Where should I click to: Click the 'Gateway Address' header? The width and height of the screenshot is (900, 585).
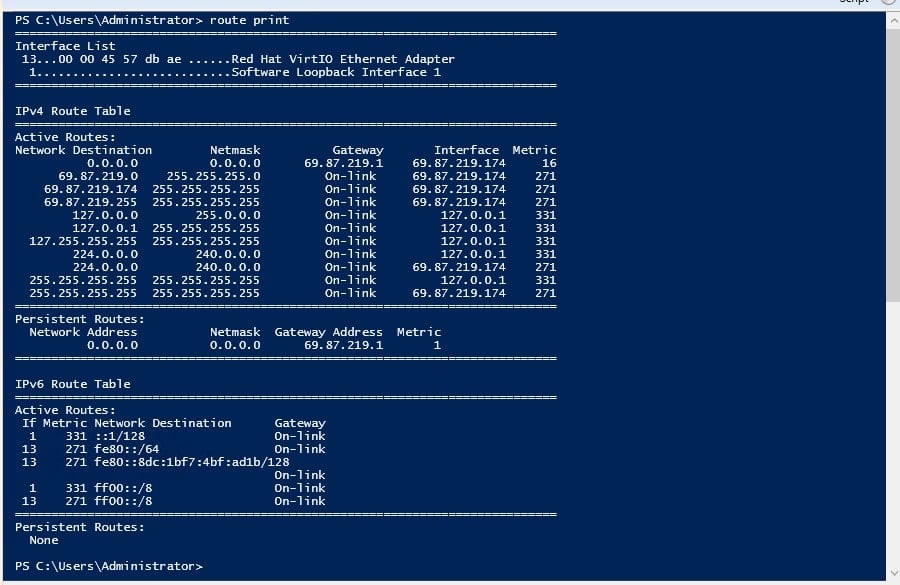(328, 332)
